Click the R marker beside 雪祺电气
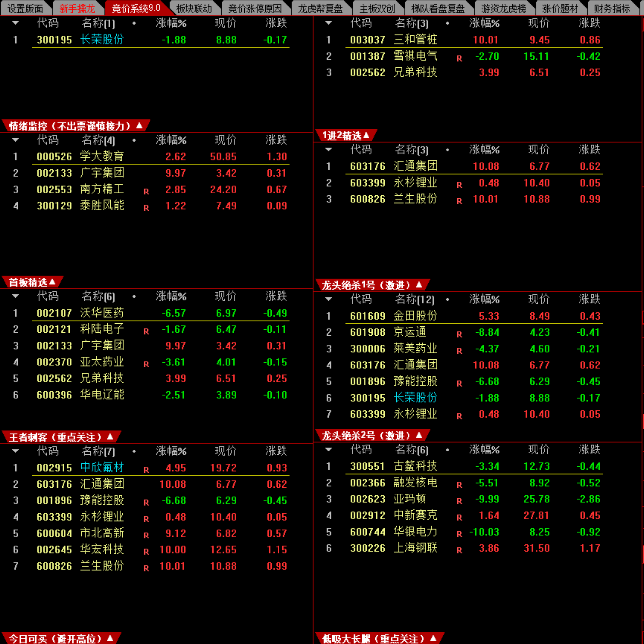This screenshot has height=644, width=644. click(459, 58)
